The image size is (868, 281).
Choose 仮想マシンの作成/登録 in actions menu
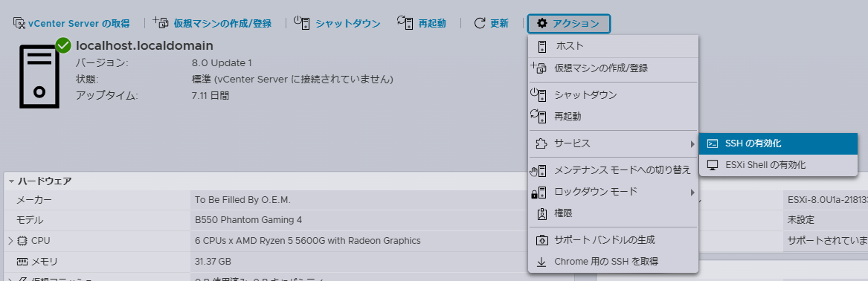[614, 68]
